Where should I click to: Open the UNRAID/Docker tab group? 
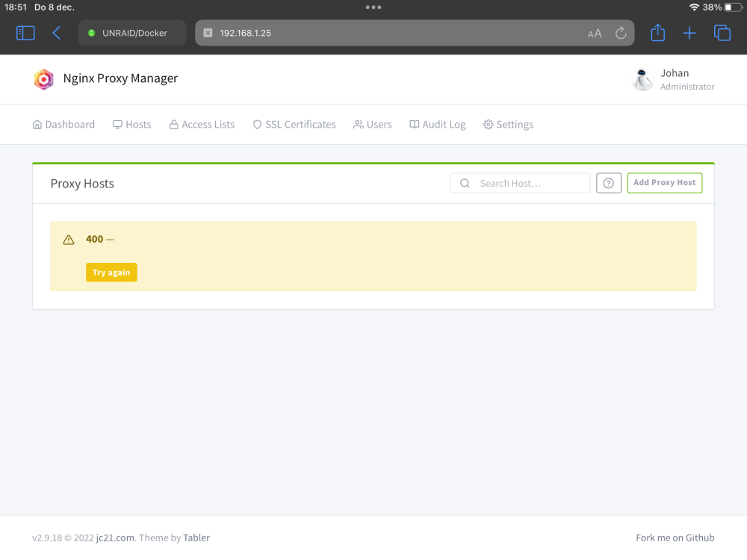click(132, 33)
